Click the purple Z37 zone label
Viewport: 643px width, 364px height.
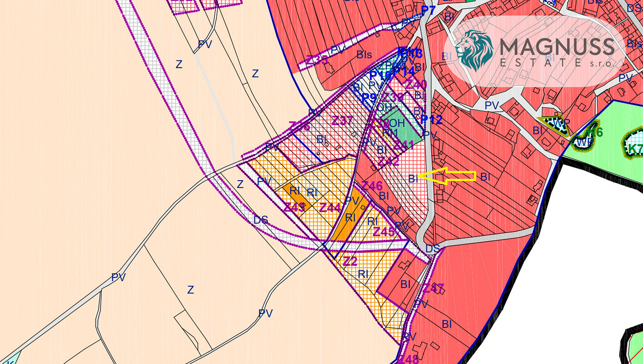[342, 121]
